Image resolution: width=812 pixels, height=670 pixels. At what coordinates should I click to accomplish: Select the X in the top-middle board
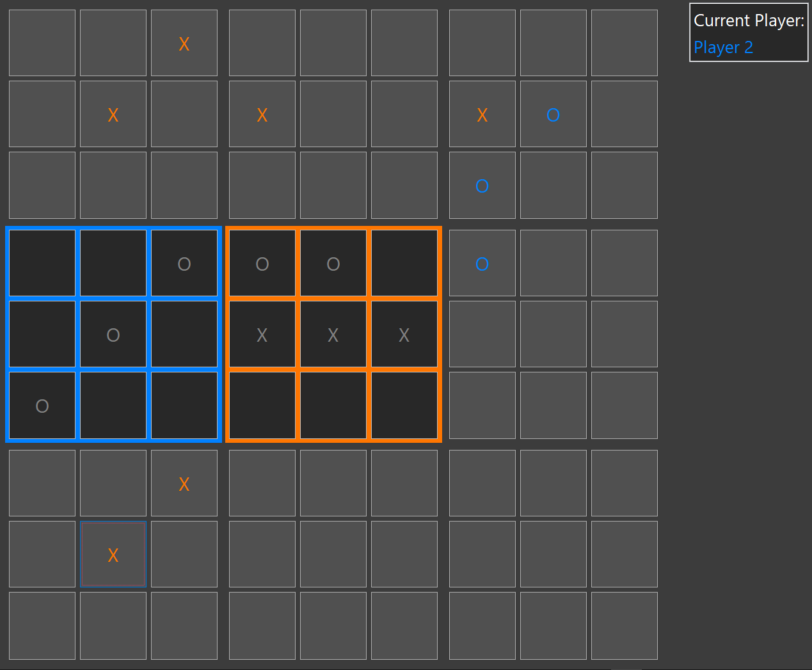pyautogui.click(x=262, y=115)
